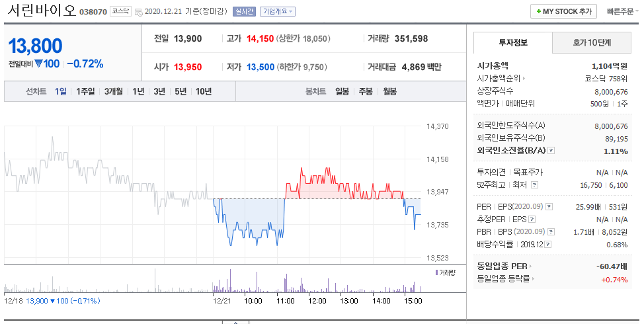Select the 3개월 line chart period
The width and height of the screenshot is (644, 324).
pos(113,91)
